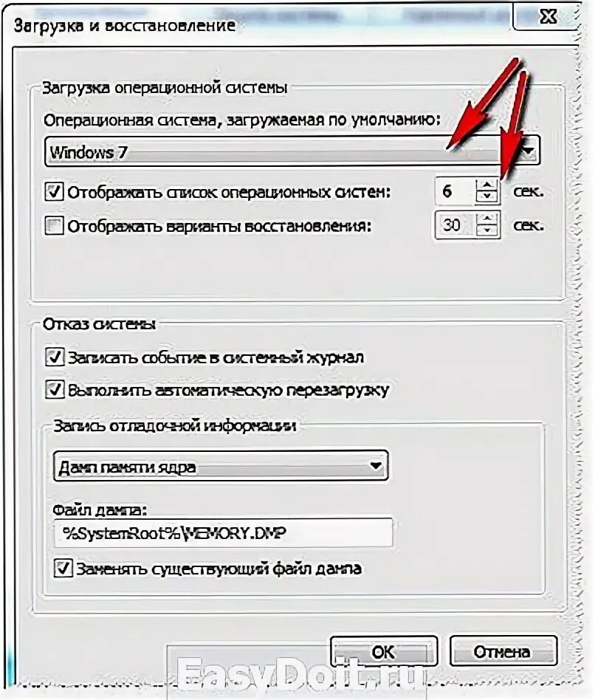Confirm settings with OK button
Viewport: 595px width, 700px height.
tap(384, 652)
